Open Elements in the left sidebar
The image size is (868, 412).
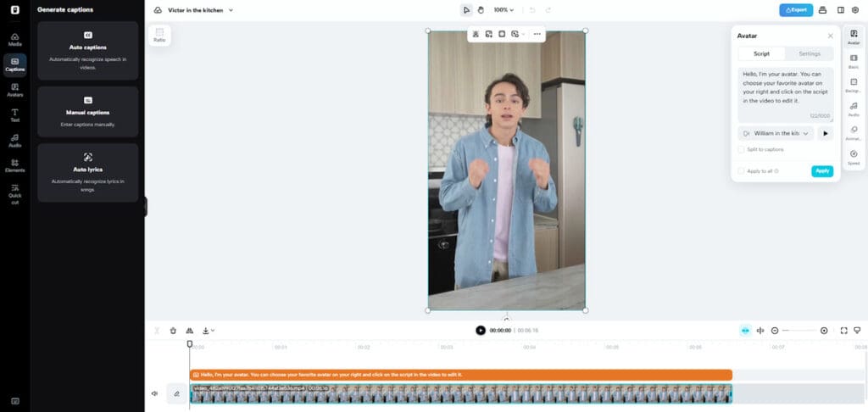(x=14, y=164)
